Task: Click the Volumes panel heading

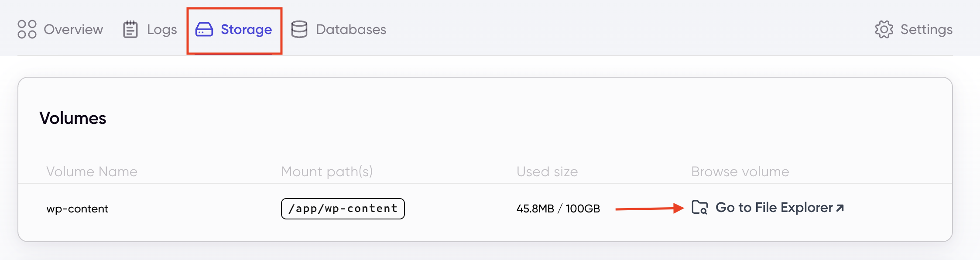Action: tap(73, 117)
